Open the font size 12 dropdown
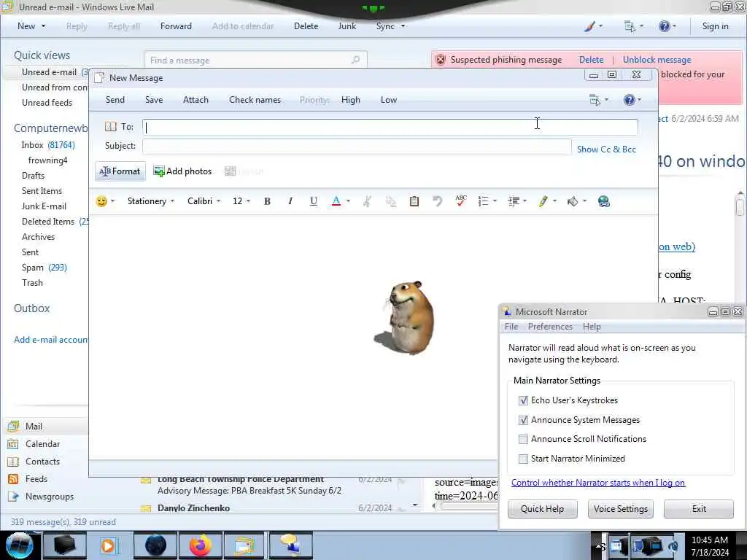 point(241,201)
